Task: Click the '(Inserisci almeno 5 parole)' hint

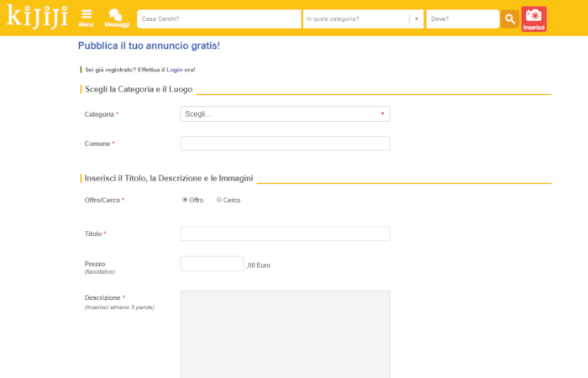Action: (x=119, y=307)
